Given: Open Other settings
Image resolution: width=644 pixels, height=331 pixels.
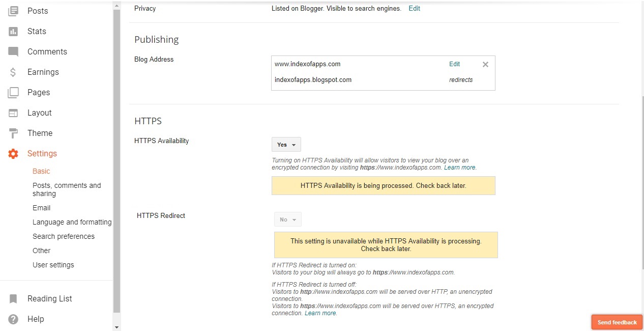Looking at the screenshot, I should (x=42, y=251).
